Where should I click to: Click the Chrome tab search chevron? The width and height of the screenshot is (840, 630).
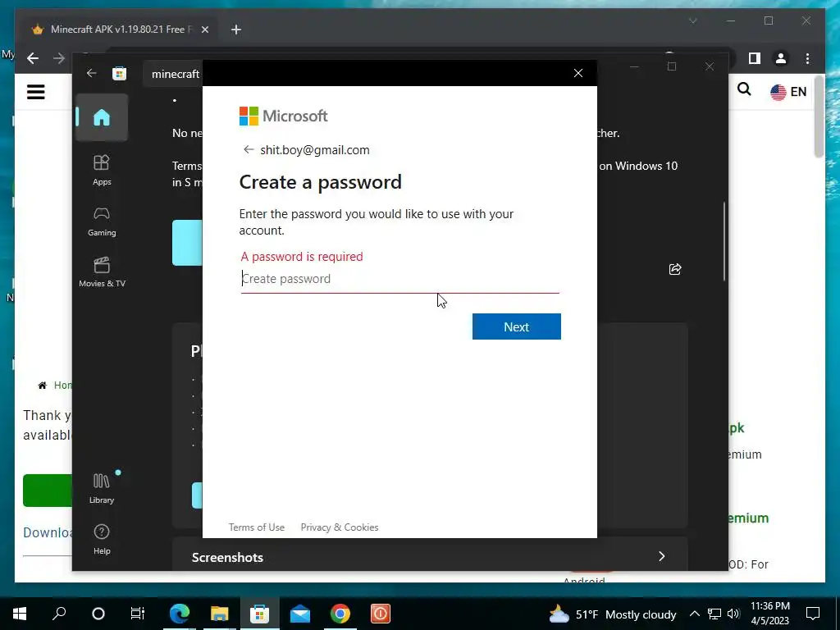[692, 21]
